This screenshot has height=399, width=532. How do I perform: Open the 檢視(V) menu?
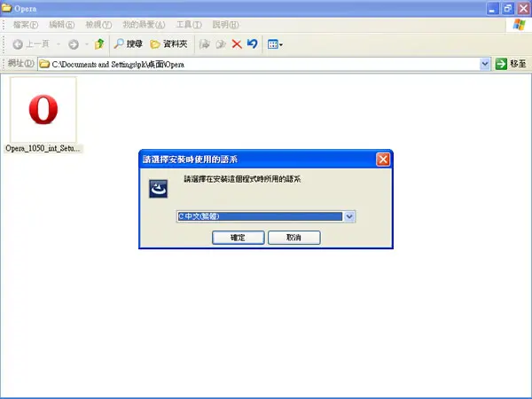(x=98, y=25)
